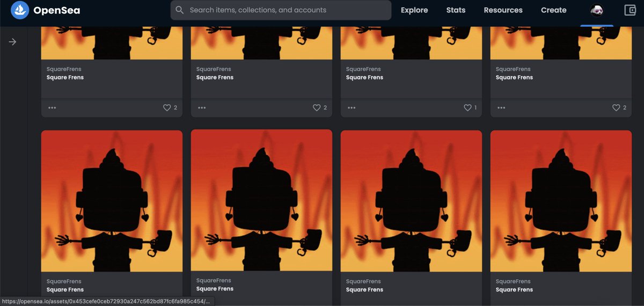This screenshot has width=644, height=306.
Task: Open the profile avatar menu
Action: coord(597,10)
